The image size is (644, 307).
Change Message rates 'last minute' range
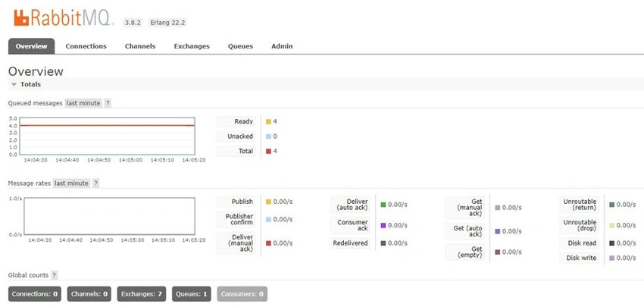pyautogui.click(x=71, y=183)
